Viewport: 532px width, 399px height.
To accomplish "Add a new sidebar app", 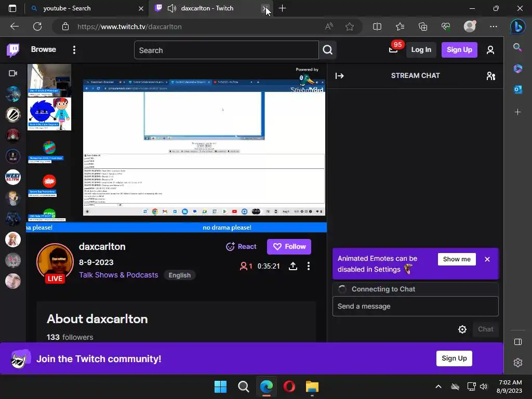I will pos(518,112).
